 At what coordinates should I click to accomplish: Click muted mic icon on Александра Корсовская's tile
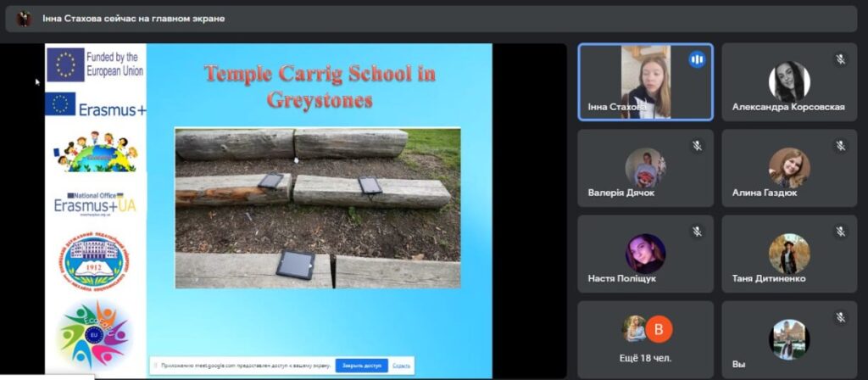pos(840,59)
